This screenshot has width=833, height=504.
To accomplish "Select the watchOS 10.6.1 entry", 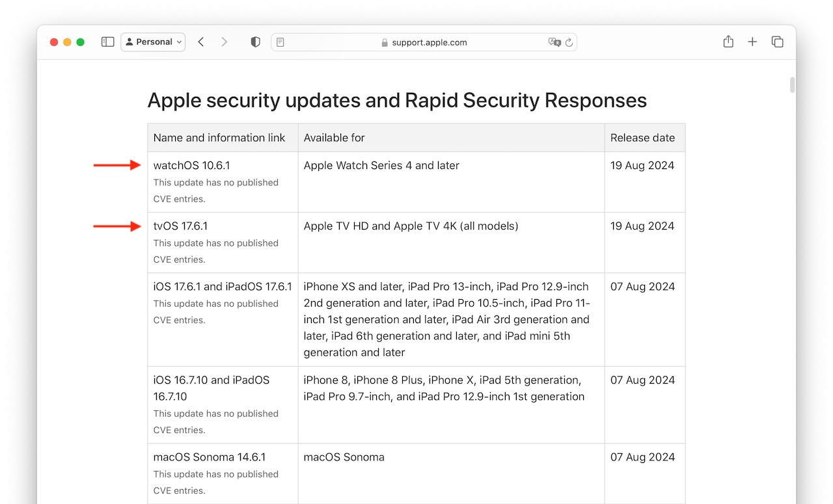I will (191, 165).
